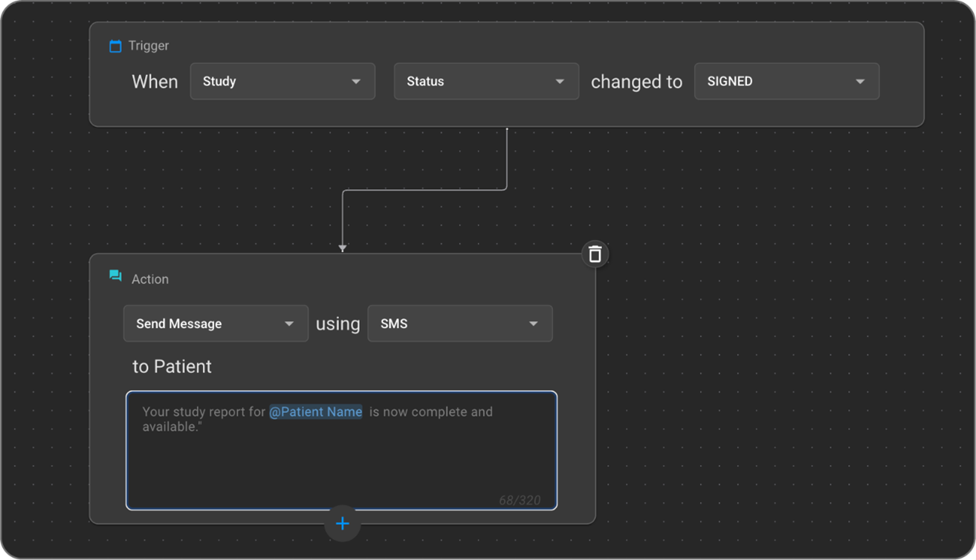This screenshot has width=976, height=560.
Task: Click the calendar icon beside Trigger
Action: coord(115,46)
